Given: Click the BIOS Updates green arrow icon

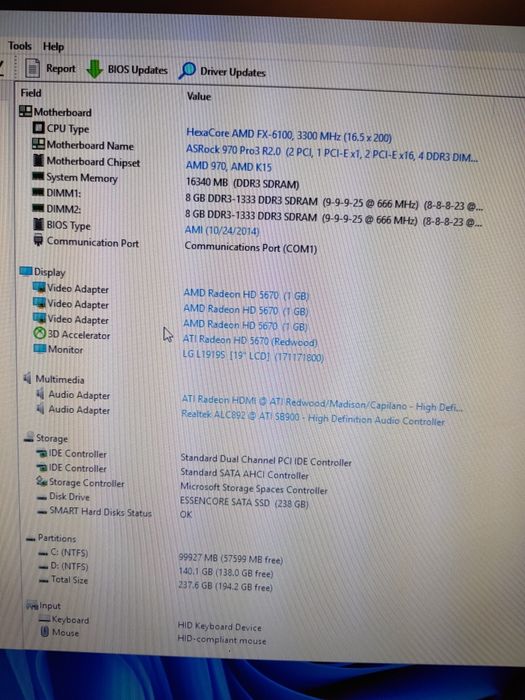Looking at the screenshot, I should (94, 69).
